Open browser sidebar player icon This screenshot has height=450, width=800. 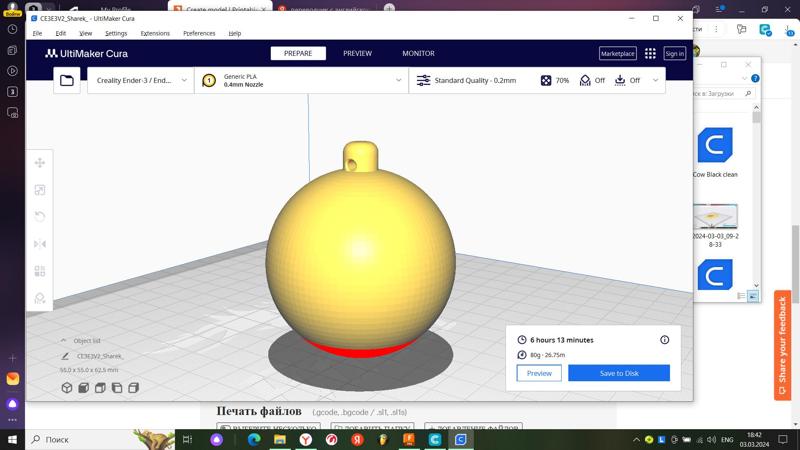coord(12,71)
